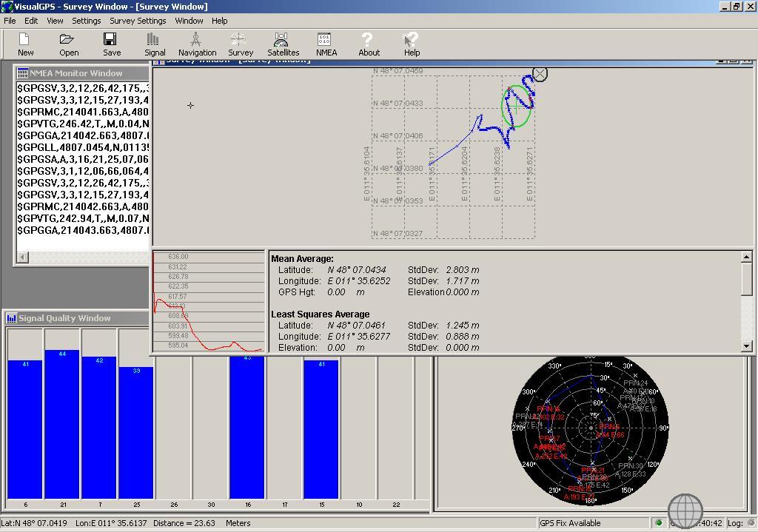Save the survey with the Save icon
The image size is (758, 532).
110,38
